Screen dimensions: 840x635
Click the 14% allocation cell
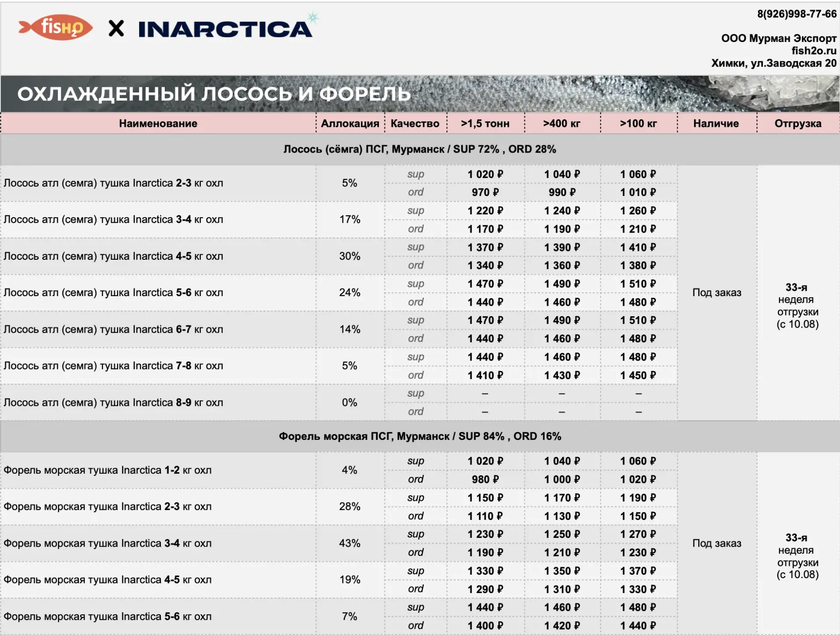[x=350, y=329]
